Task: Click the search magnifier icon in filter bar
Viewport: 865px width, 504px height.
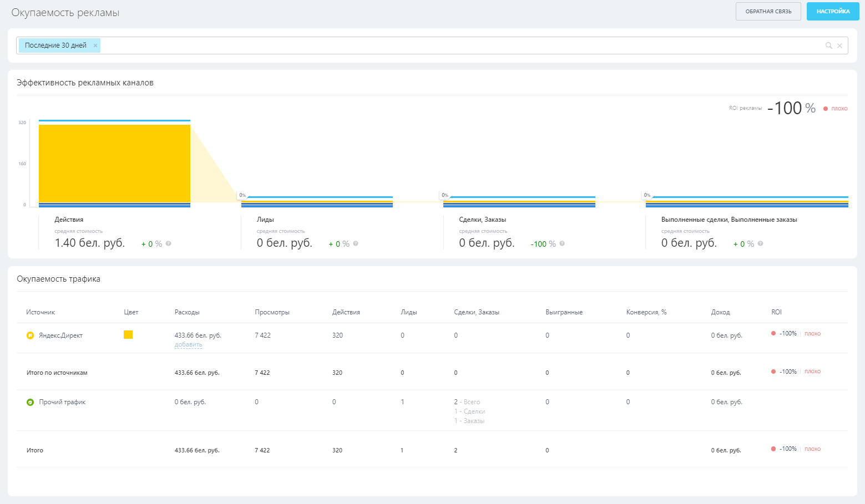Action: 828,45
